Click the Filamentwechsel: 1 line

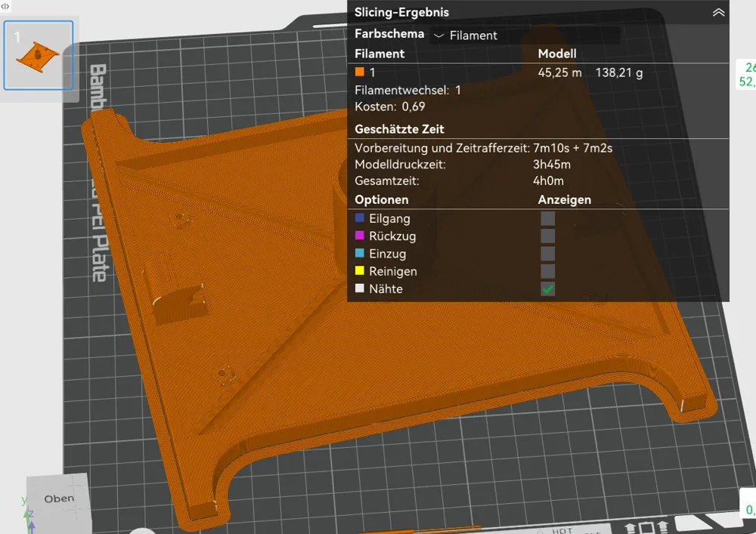click(408, 90)
